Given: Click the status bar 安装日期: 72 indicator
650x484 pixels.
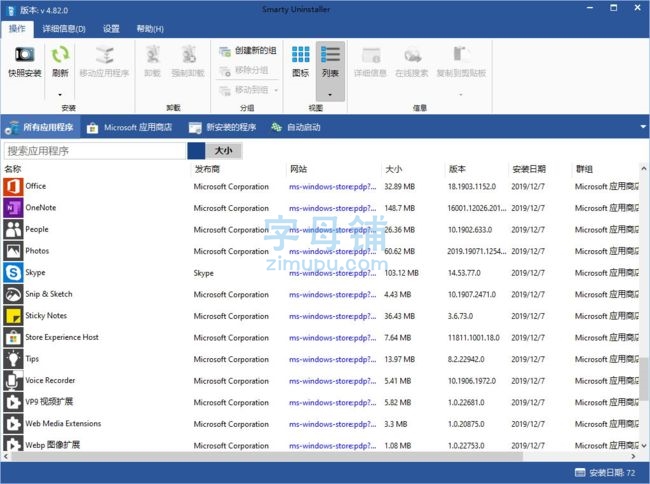Looking at the screenshot, I should tap(605, 473).
